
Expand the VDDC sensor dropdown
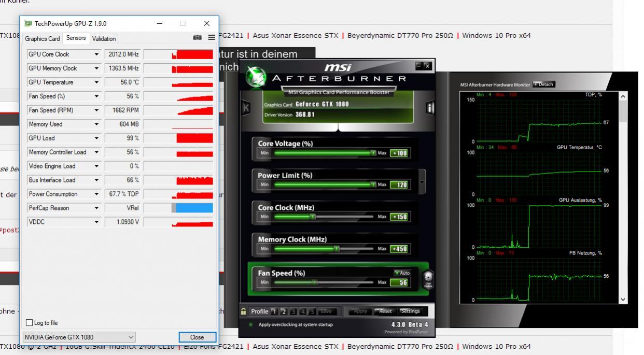[96, 222]
